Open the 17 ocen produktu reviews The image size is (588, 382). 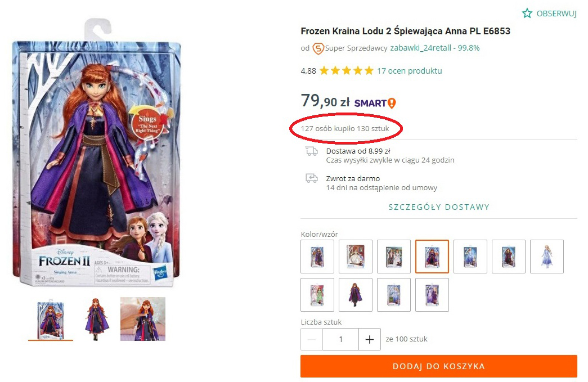pos(409,71)
